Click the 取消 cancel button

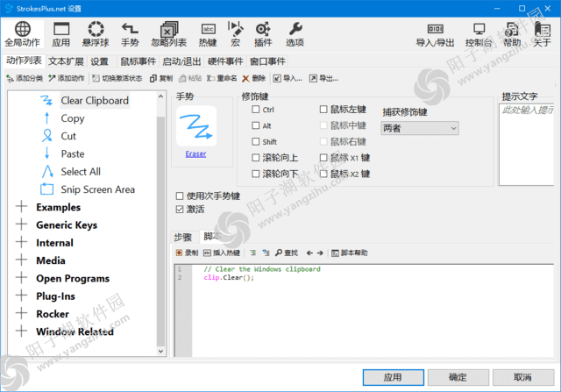tap(523, 377)
